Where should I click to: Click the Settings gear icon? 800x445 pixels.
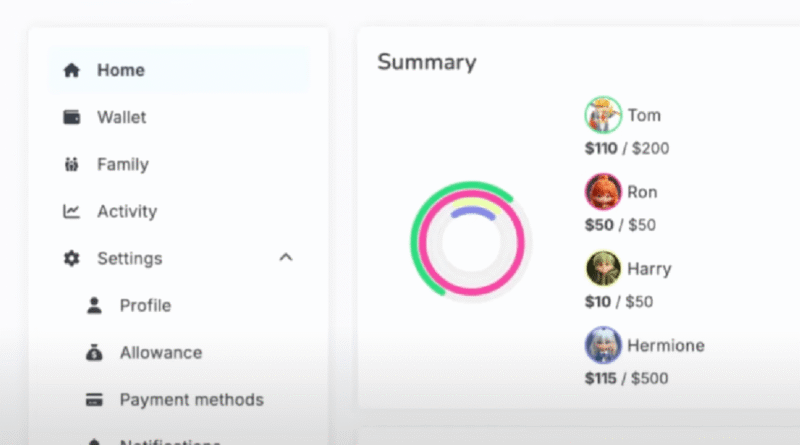click(x=71, y=258)
